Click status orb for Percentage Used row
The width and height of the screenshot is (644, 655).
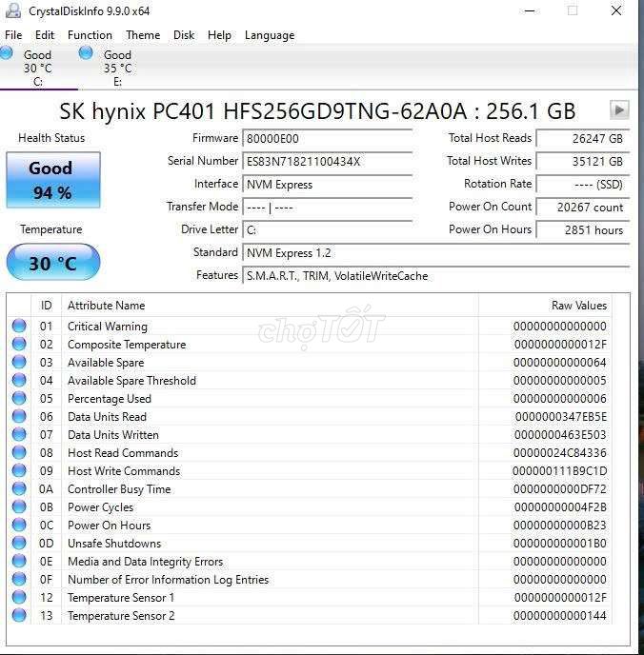click(x=19, y=398)
